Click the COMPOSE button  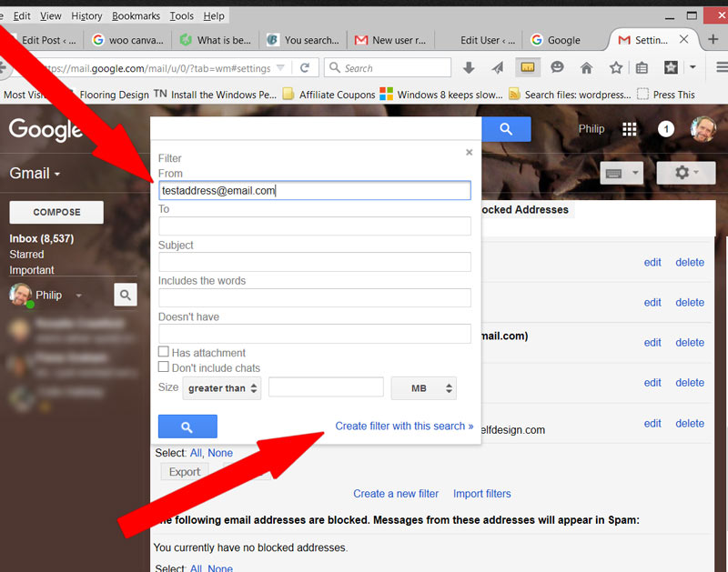click(56, 212)
